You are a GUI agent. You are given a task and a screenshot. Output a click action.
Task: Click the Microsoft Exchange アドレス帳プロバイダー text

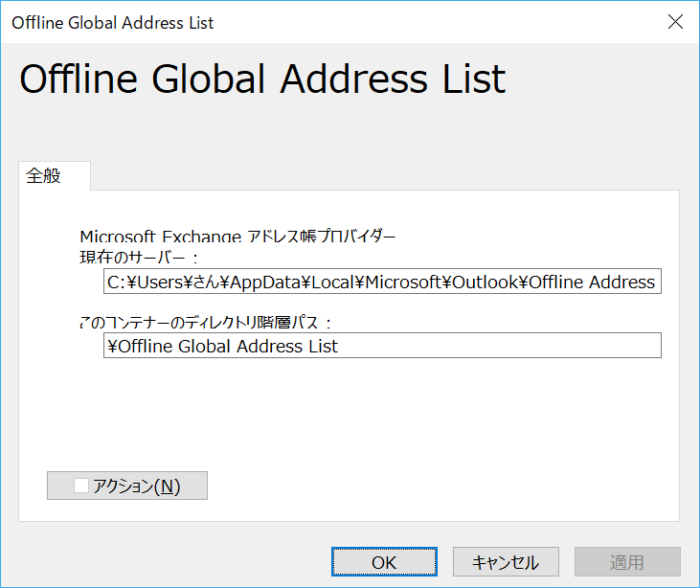tap(237, 237)
